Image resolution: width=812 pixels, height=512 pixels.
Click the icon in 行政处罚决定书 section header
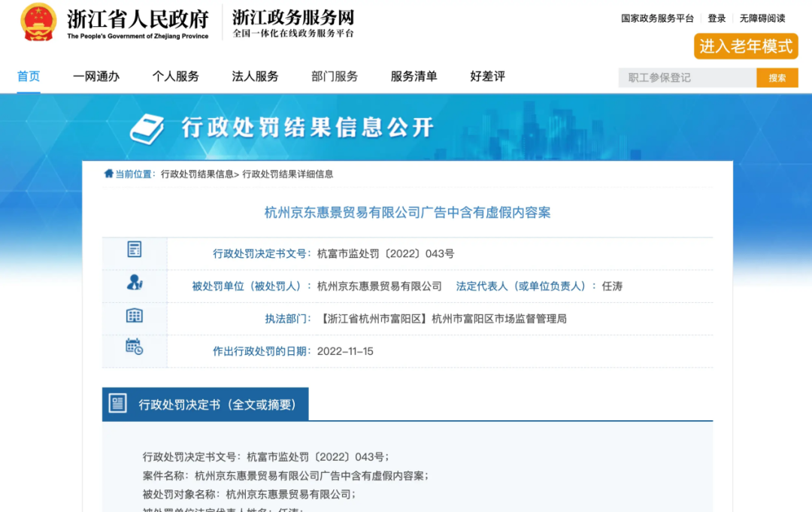118,404
